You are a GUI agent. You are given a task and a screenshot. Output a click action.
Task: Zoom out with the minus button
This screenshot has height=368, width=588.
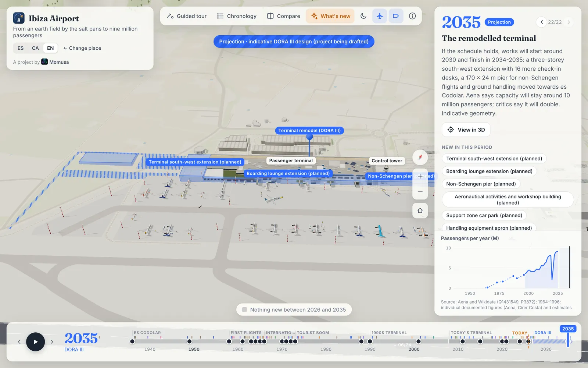[420, 192]
